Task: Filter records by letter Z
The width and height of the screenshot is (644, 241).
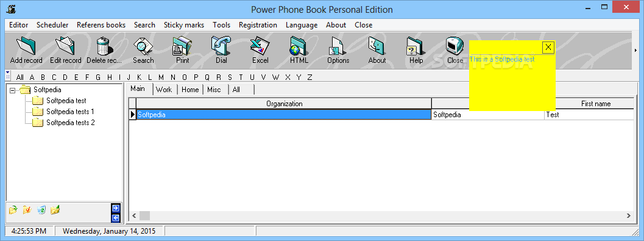Action: (310, 77)
